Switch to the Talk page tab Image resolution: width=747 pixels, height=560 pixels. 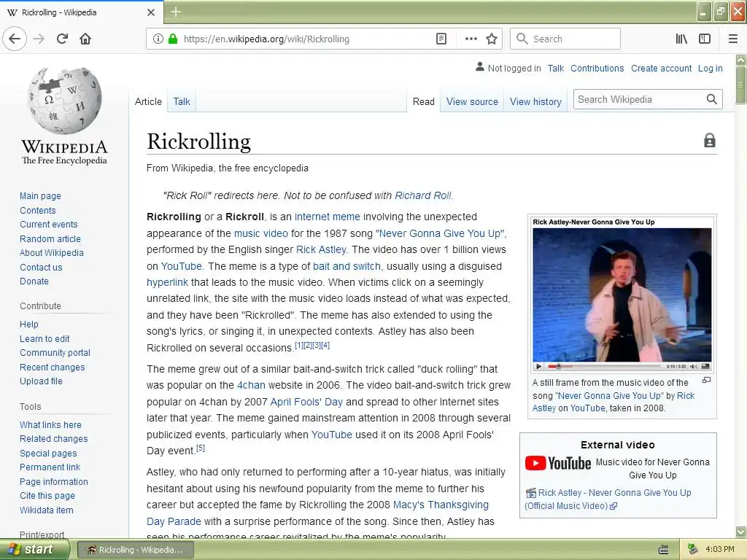pos(182,101)
